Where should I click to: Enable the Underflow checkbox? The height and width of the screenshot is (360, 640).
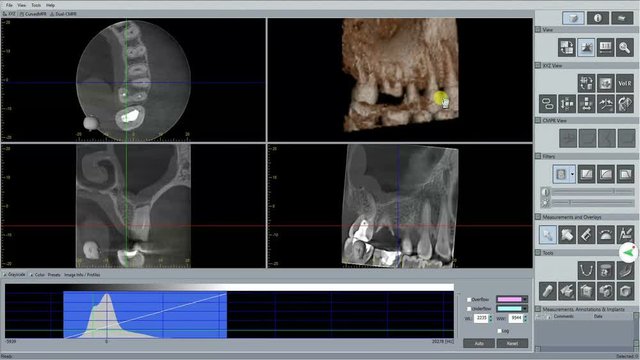click(469, 309)
